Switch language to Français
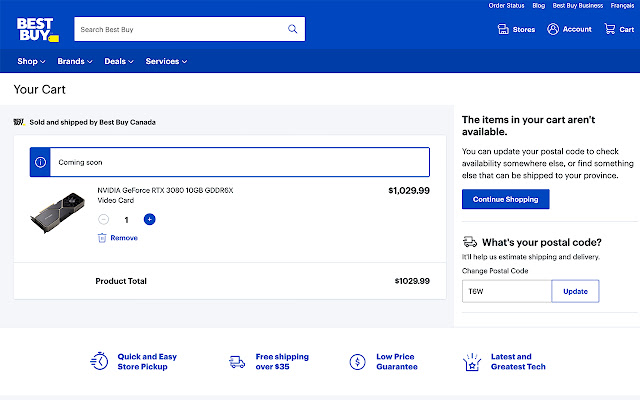Screen dimensions: 640x400 coord(622,6)
